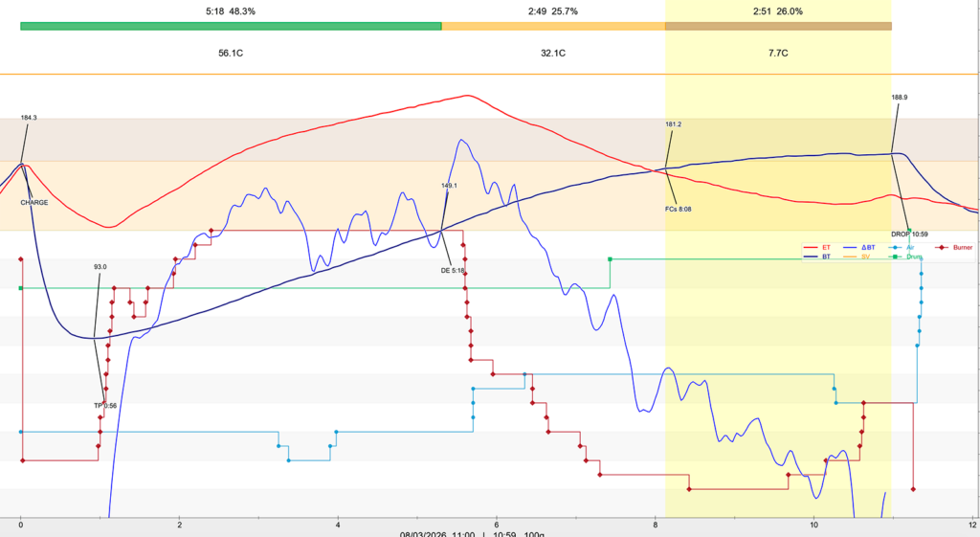Click the green drying phase bar
This screenshot has height=537, width=980.
231,26
